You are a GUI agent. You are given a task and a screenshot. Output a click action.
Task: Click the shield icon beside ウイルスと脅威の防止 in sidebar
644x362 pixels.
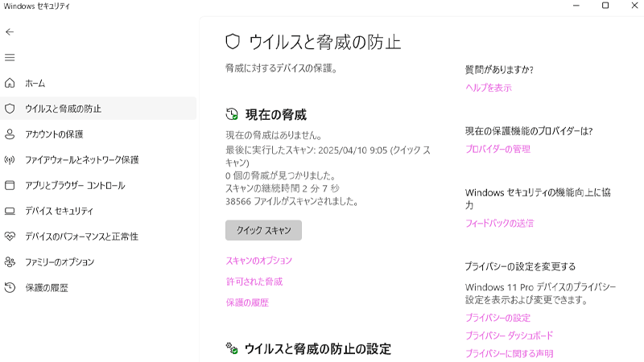(10, 109)
